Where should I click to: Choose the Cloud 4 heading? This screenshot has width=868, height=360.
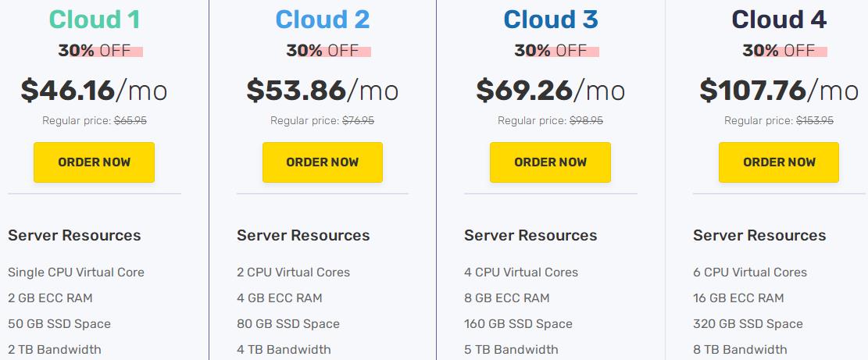tap(779, 19)
